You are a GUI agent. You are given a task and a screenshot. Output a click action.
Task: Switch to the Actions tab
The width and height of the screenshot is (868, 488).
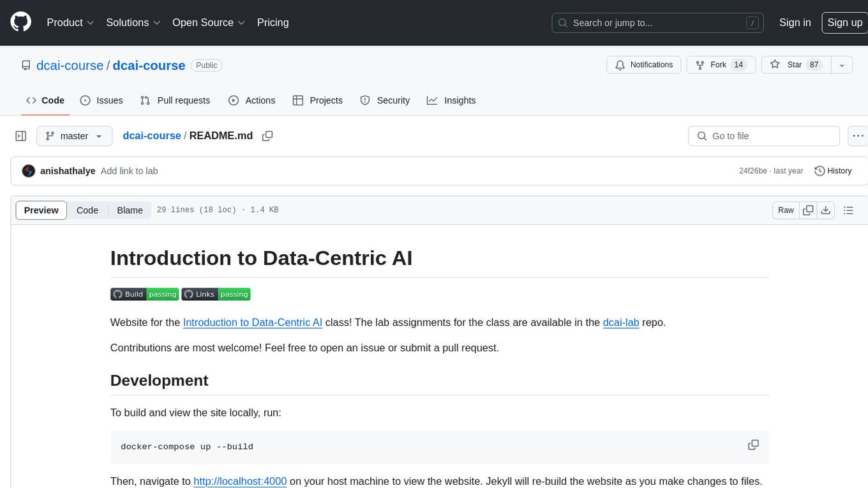pos(251,100)
